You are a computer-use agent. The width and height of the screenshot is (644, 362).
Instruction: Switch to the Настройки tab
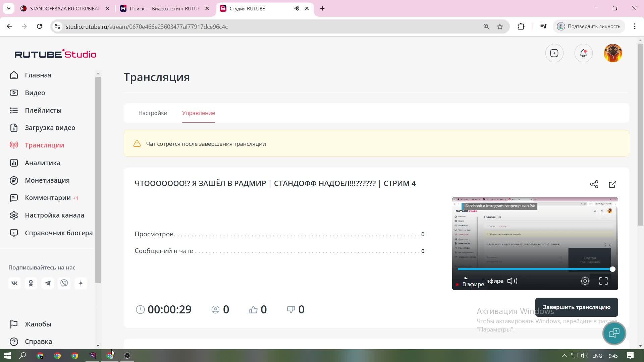point(153,113)
